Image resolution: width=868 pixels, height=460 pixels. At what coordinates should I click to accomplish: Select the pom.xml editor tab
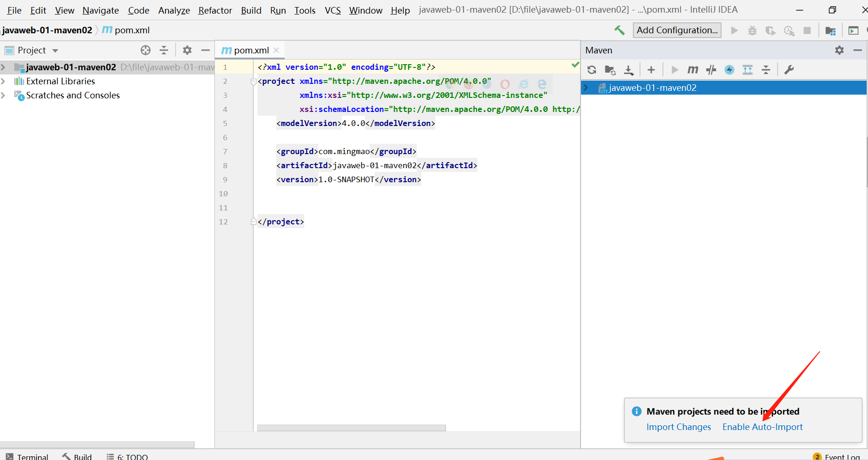click(250, 50)
